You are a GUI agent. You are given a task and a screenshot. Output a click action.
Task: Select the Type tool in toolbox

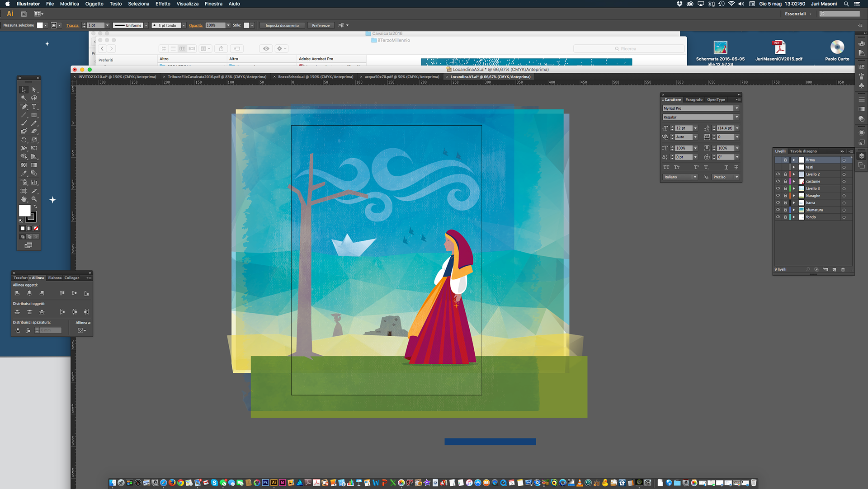34,107
